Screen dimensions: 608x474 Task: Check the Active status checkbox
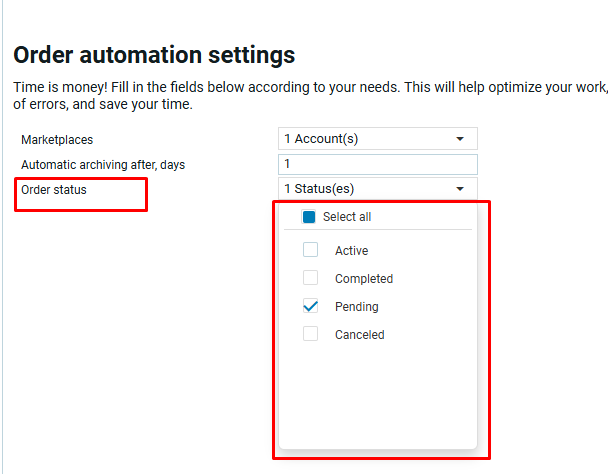point(311,250)
